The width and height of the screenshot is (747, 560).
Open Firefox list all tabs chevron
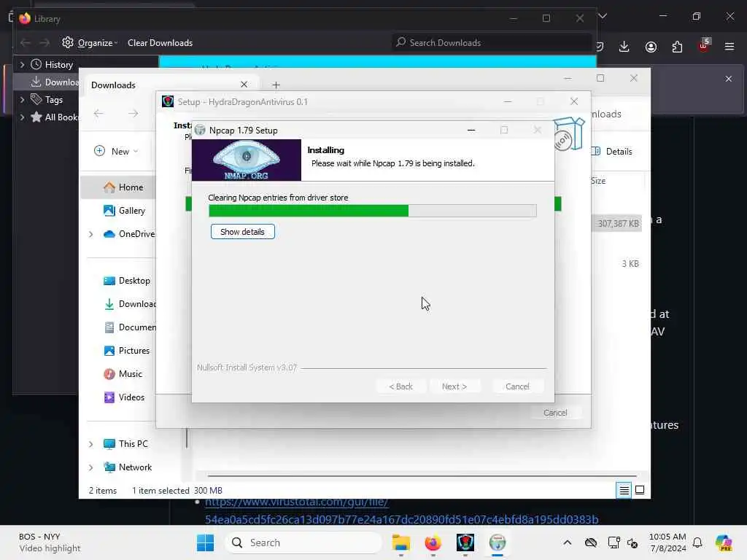[x=603, y=16]
